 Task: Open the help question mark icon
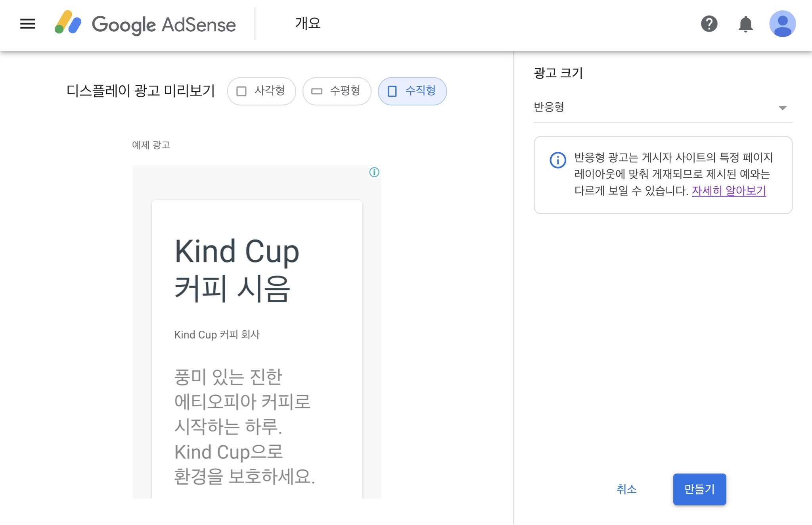[x=709, y=24]
